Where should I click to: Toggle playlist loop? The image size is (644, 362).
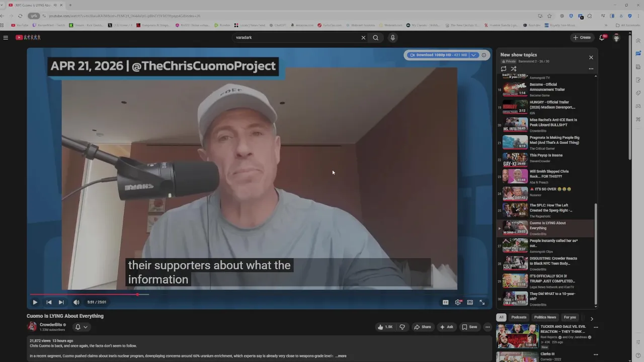(504, 69)
